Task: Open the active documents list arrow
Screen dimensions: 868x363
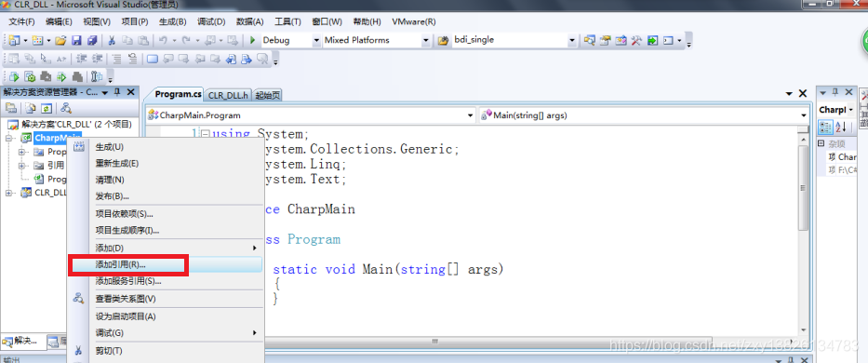Action: click(x=790, y=94)
